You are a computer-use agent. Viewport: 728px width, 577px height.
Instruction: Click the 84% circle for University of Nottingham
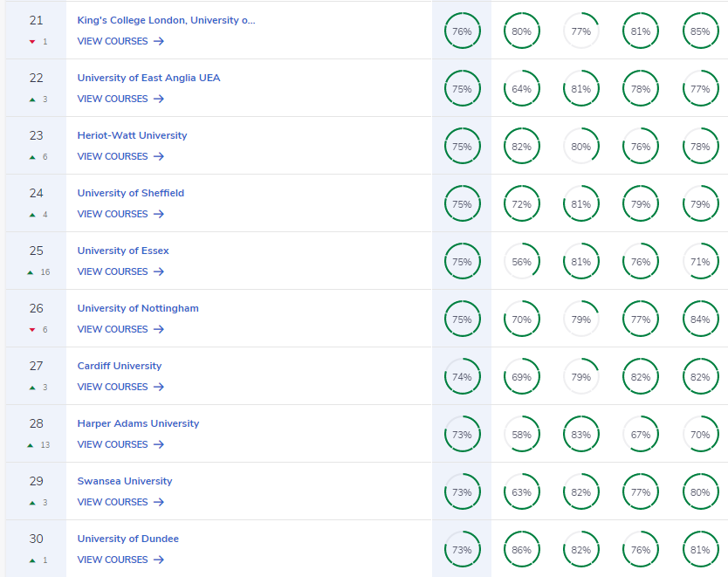pyautogui.click(x=700, y=319)
